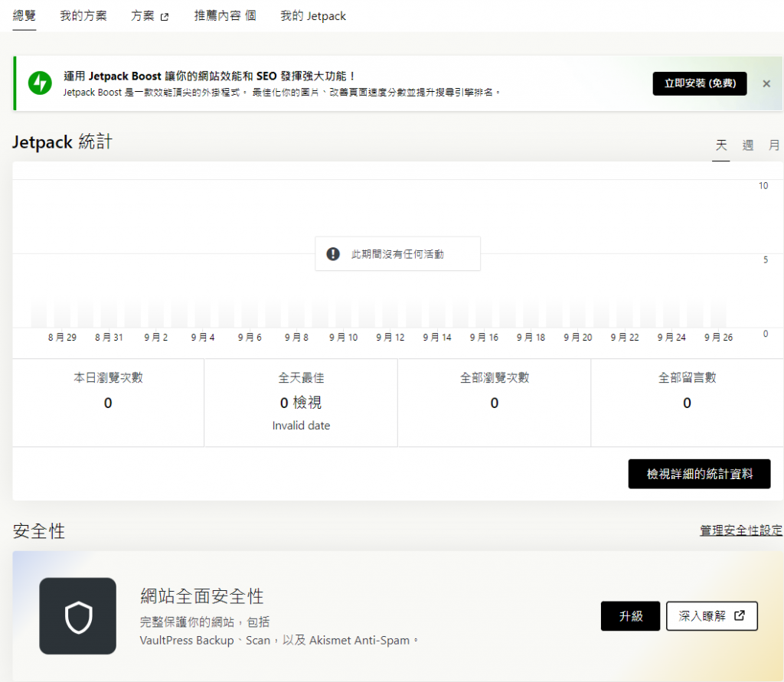The height and width of the screenshot is (682, 784).
Task: Click the 網站全面安全性 heading
Action: point(202,596)
